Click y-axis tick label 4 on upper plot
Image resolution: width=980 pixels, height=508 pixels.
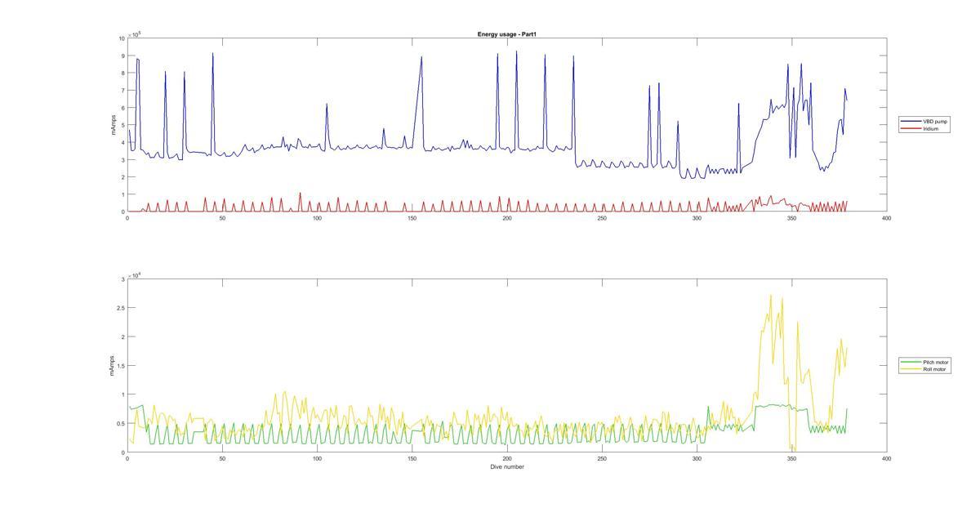122,142
